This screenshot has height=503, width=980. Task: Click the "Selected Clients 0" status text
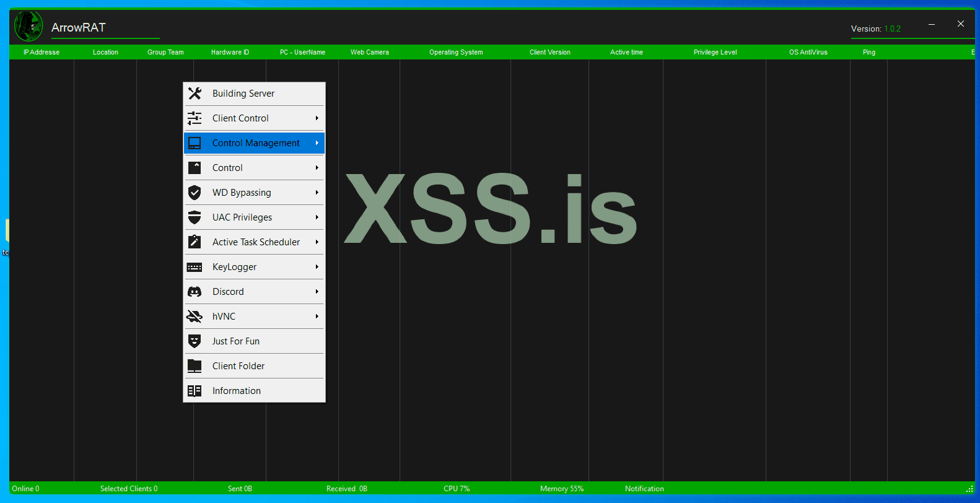click(x=129, y=489)
